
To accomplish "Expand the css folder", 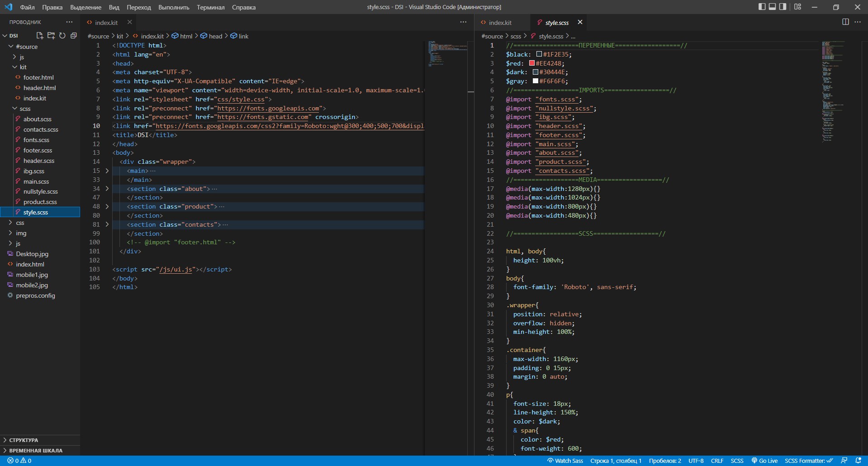I will coord(11,223).
